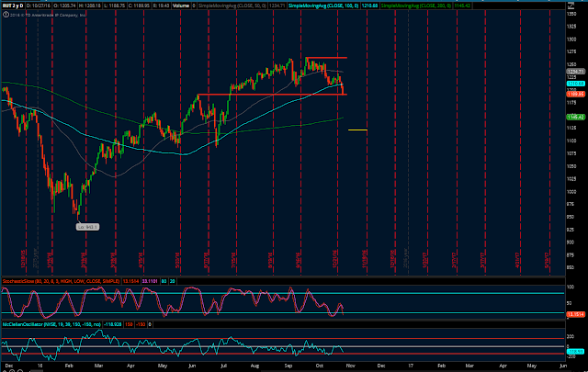Click the StochasticSlow study label

click(61, 281)
